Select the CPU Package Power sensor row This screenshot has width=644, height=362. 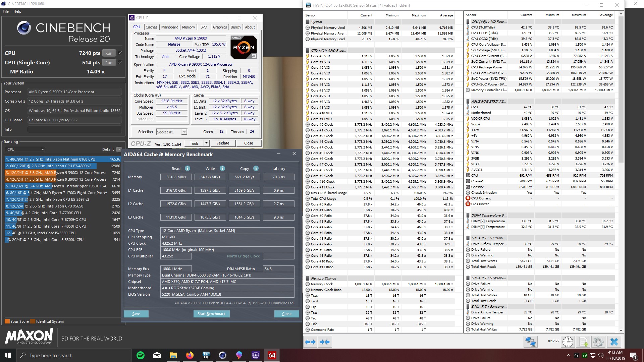click(x=540, y=67)
